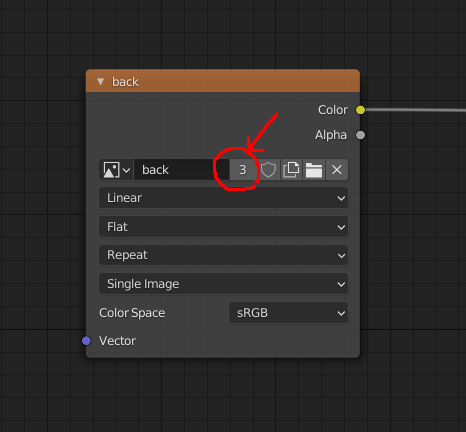
Task: Open the Flat projection dropdown
Action: click(x=224, y=227)
